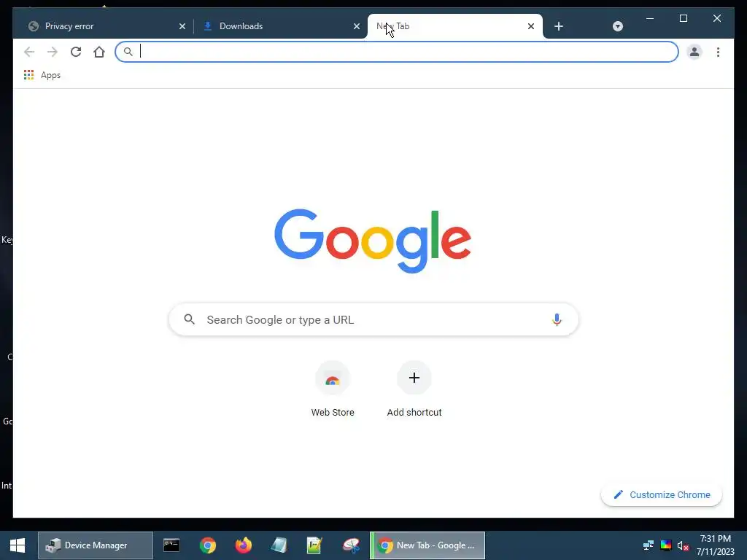This screenshot has width=747, height=560.
Task: Reload the current page
Action: [76, 52]
